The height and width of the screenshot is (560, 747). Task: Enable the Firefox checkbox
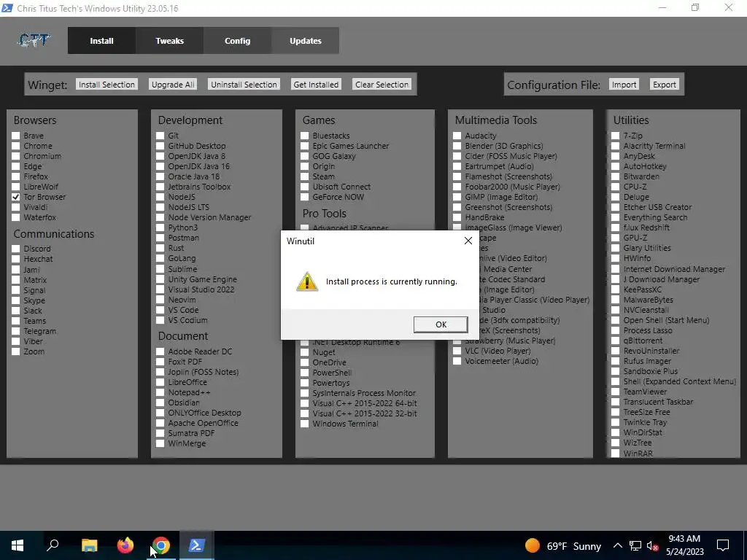click(x=16, y=176)
